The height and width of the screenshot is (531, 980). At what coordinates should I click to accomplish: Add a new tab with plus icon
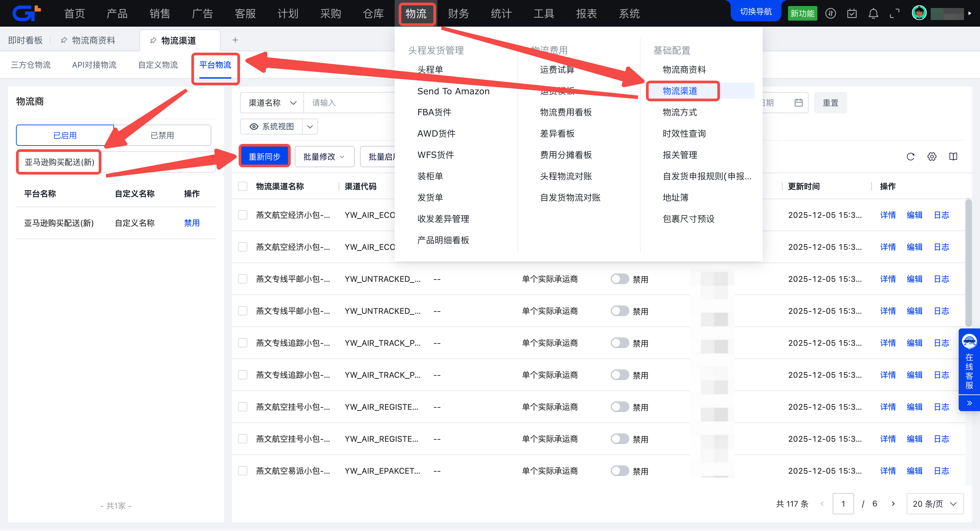[235, 40]
